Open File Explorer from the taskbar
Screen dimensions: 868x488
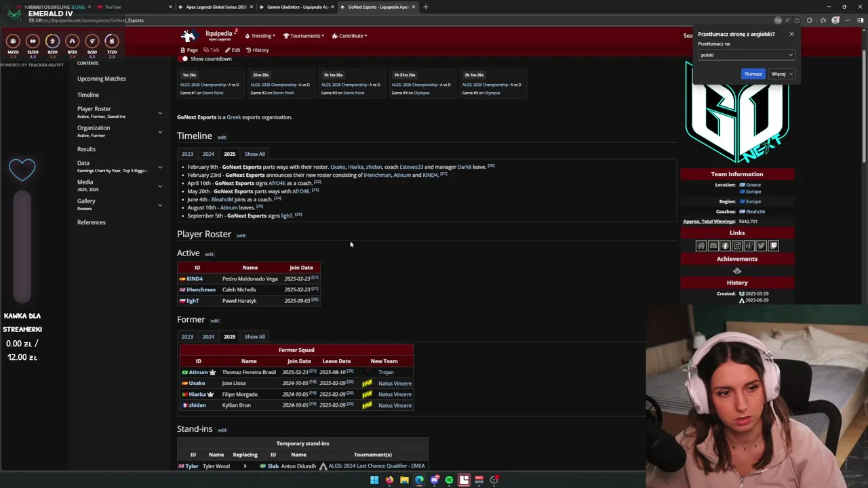tap(404, 480)
